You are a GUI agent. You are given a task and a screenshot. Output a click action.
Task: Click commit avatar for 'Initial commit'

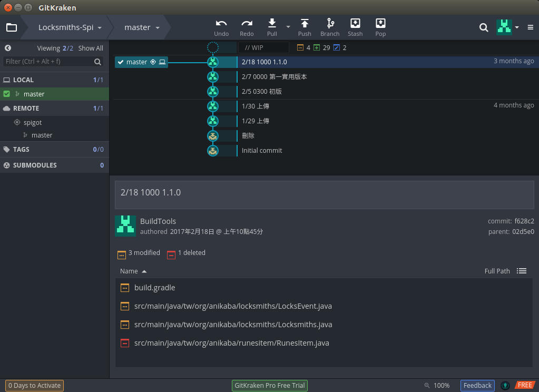click(213, 151)
